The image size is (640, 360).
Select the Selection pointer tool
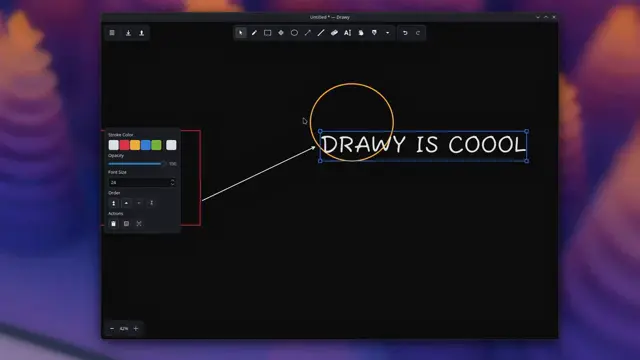[241, 33]
